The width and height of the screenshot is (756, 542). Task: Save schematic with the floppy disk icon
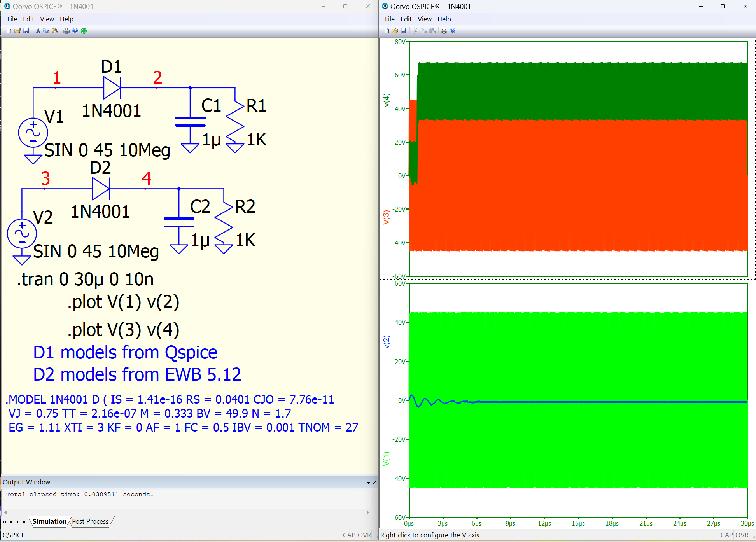(26, 31)
